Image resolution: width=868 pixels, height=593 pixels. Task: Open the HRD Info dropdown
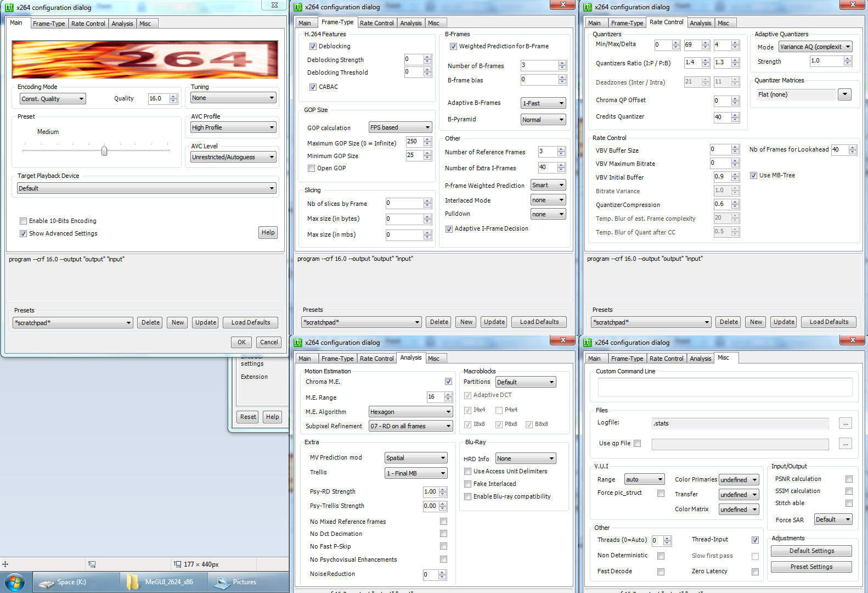click(526, 458)
